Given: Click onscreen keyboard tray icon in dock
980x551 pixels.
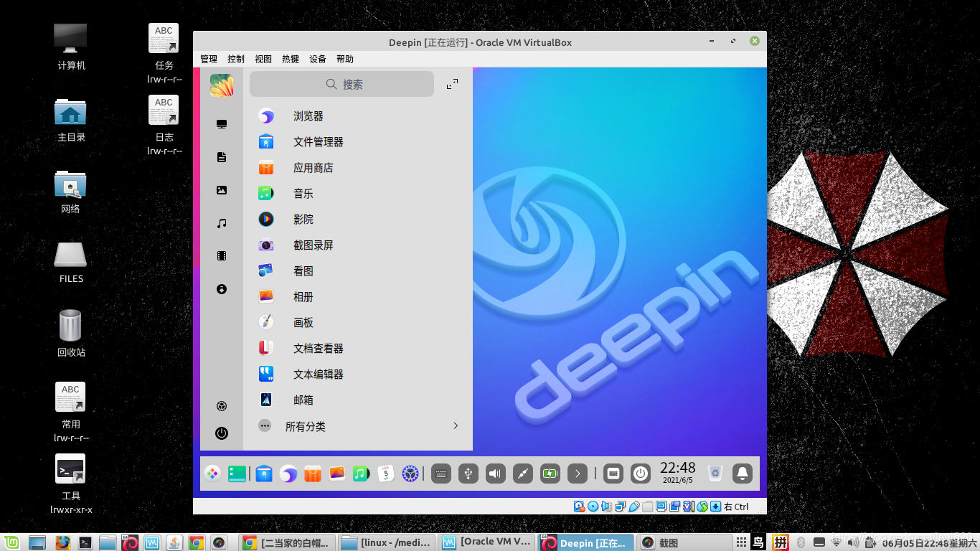Looking at the screenshot, I should [441, 474].
